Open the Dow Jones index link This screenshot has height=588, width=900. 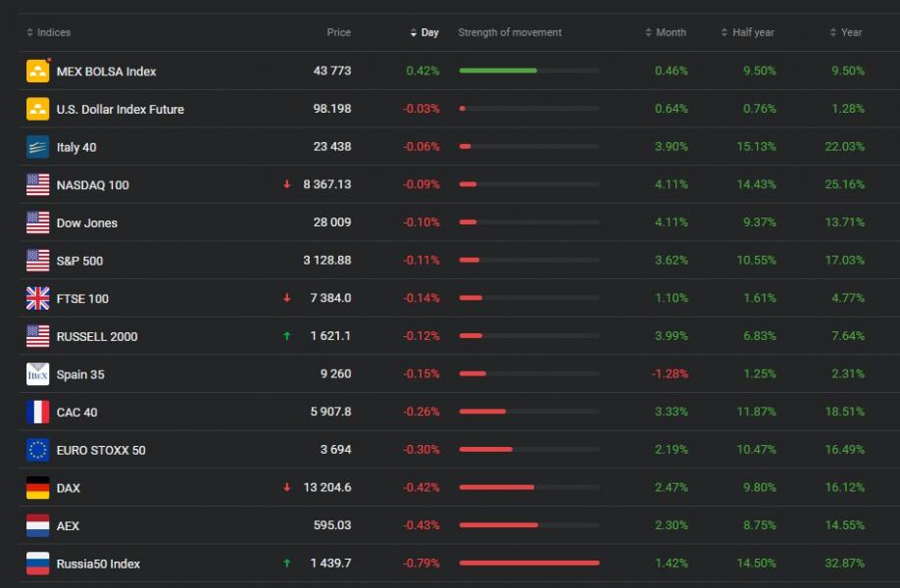86,222
